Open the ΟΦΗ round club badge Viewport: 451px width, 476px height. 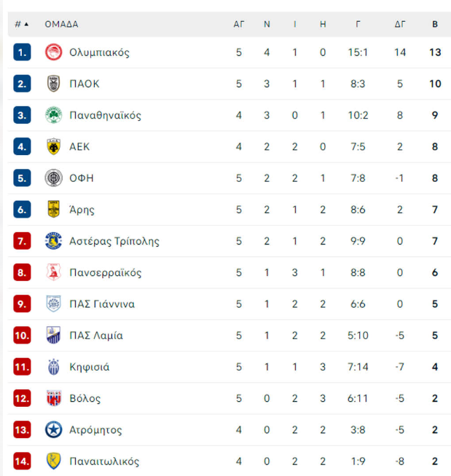point(53,178)
